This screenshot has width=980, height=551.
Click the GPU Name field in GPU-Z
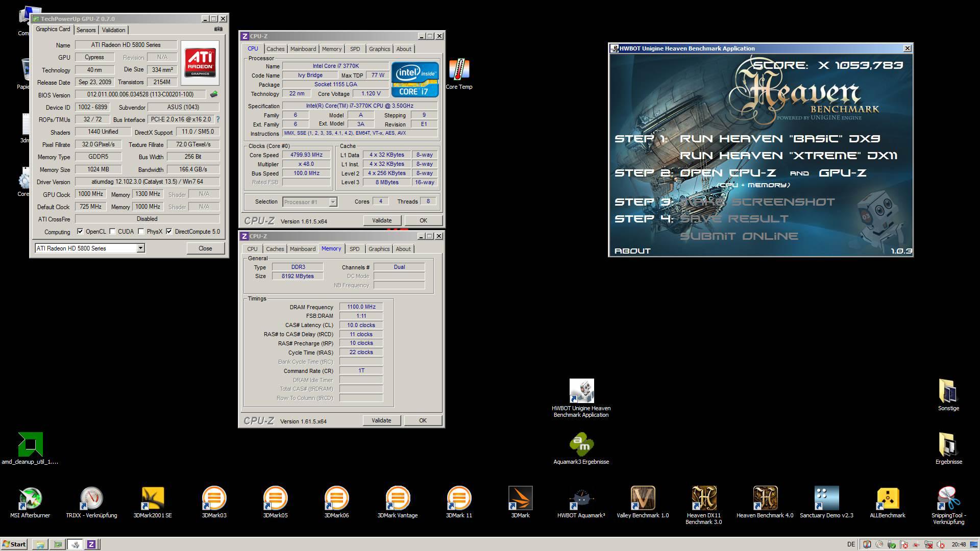tap(126, 45)
